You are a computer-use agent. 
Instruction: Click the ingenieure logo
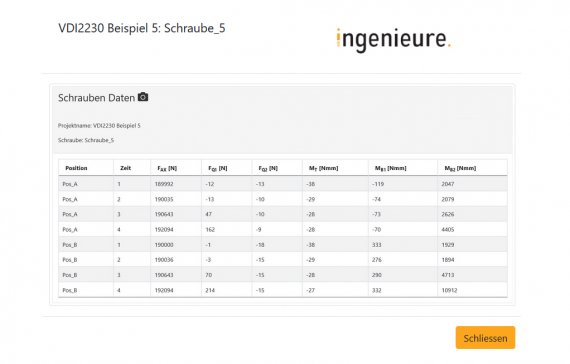(393, 39)
